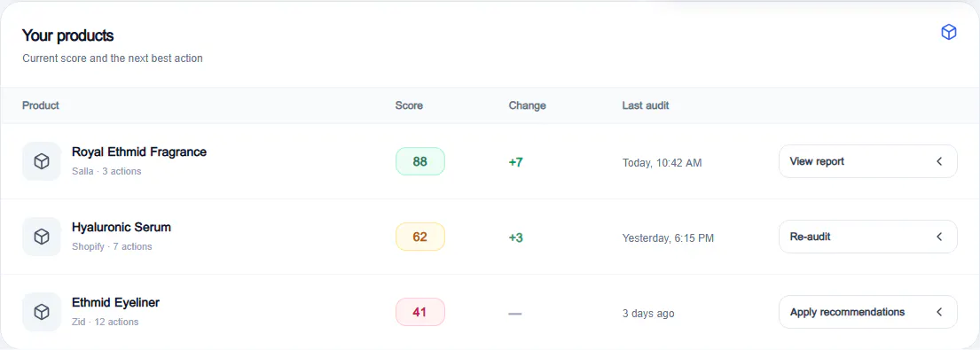Expand the chevron on Apply recommendations button
Viewport: 980px width, 350px height.
click(x=938, y=312)
